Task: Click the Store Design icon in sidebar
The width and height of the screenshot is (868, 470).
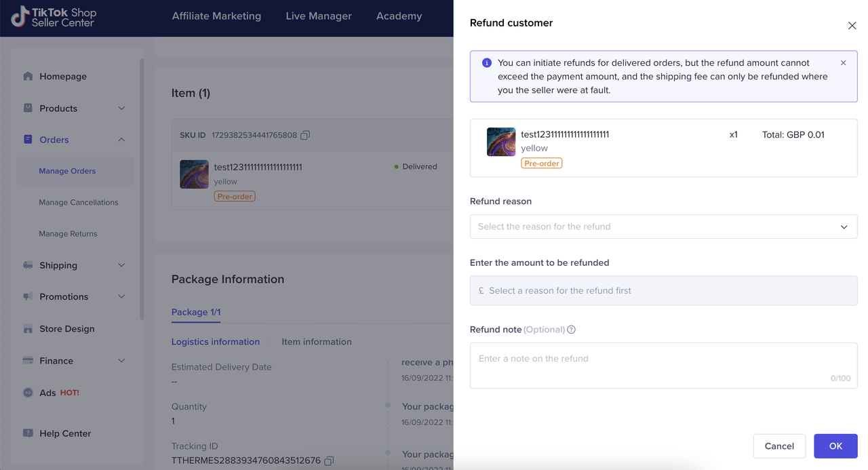Action: [28, 329]
